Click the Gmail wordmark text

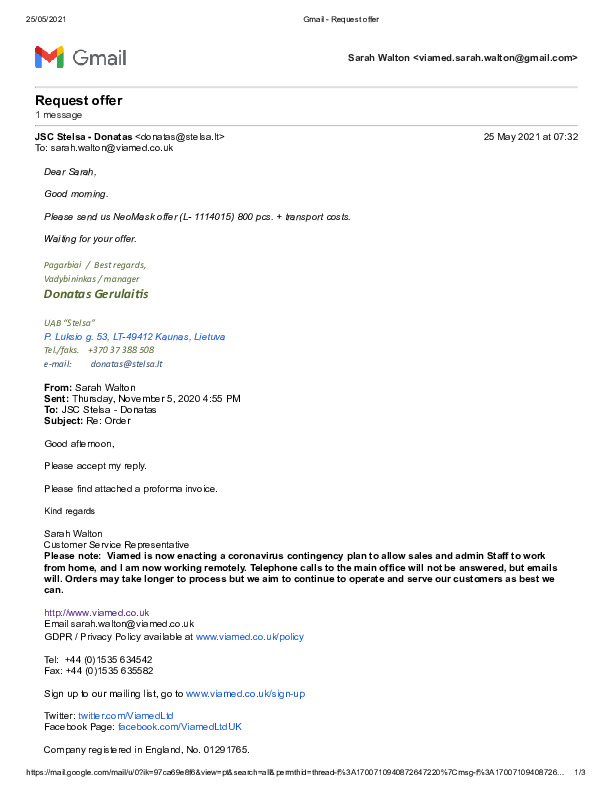tap(100, 58)
